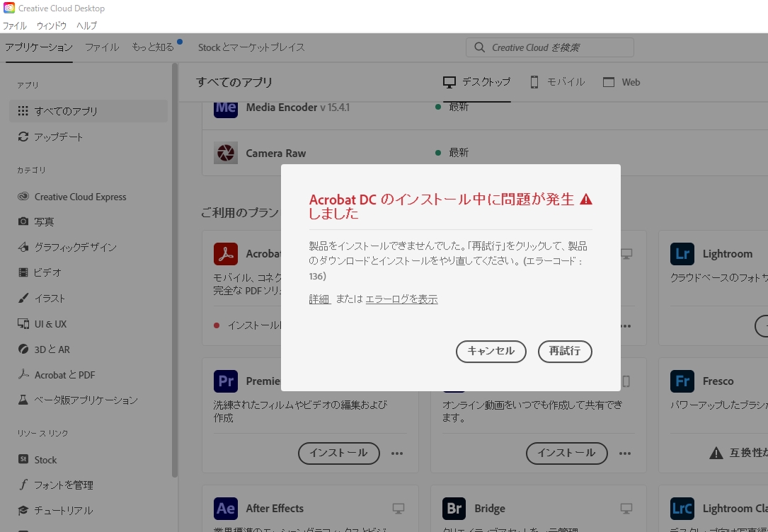Click the After Effects app icon

[225, 508]
